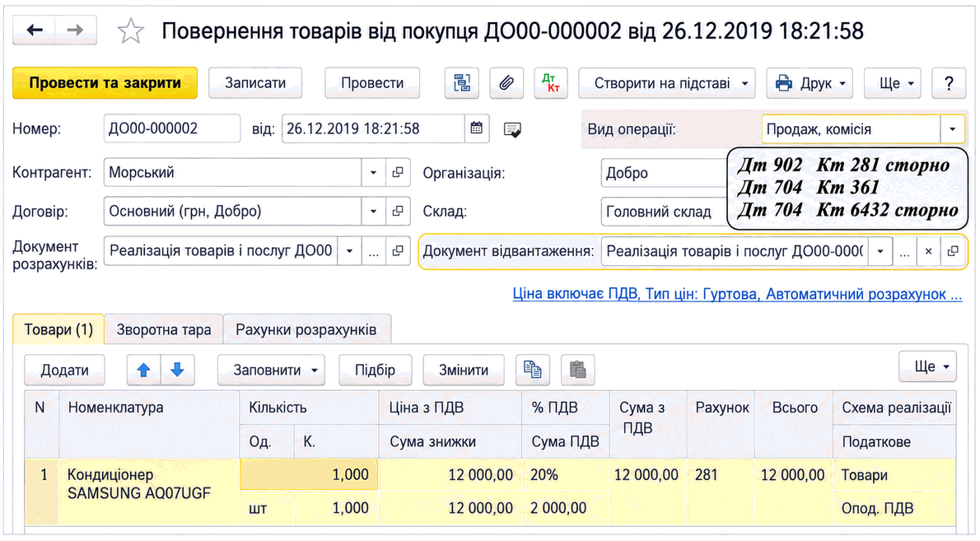Move selected row up with blue arrow
980x541 pixels.
[x=144, y=370]
